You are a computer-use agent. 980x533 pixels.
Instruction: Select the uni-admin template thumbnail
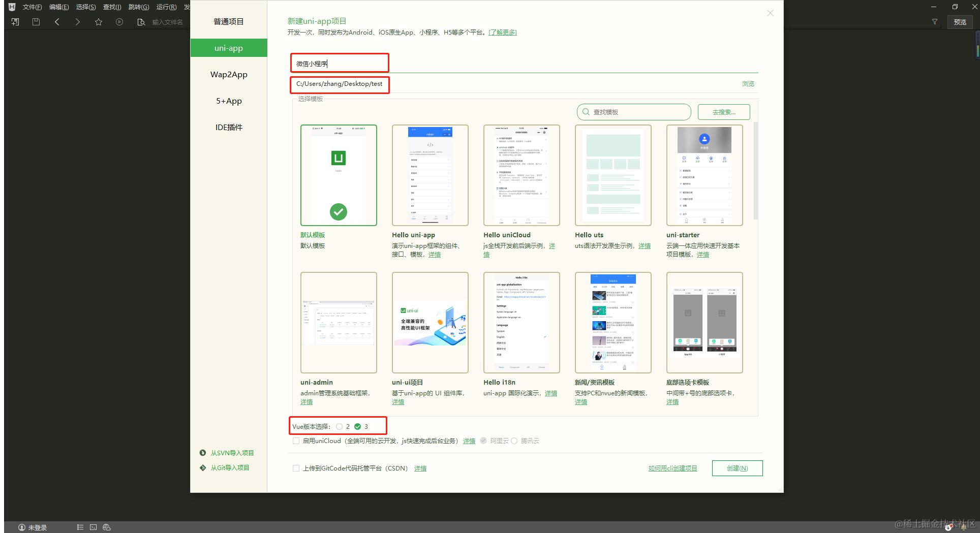pyautogui.click(x=339, y=323)
